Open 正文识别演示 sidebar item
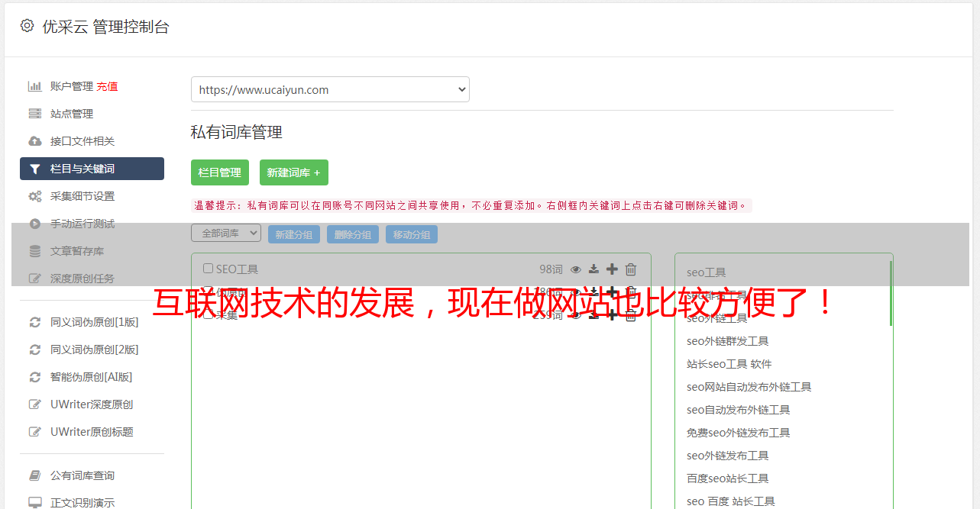The image size is (980, 509). 82,503
